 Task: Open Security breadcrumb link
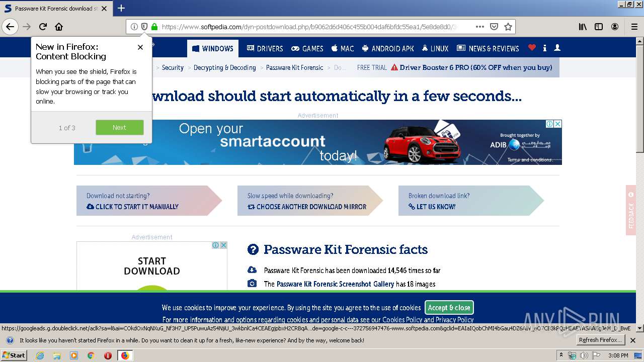coord(173,67)
